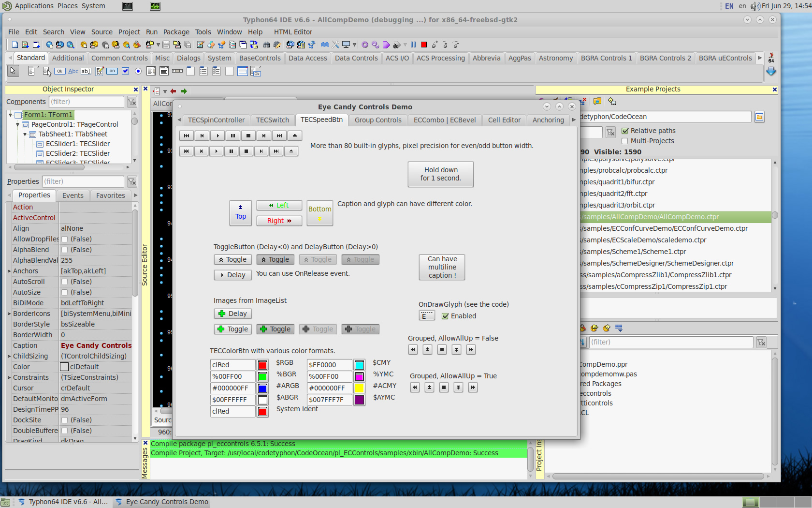Click the blue Top button
This screenshot has width=812, height=508.
tap(241, 213)
